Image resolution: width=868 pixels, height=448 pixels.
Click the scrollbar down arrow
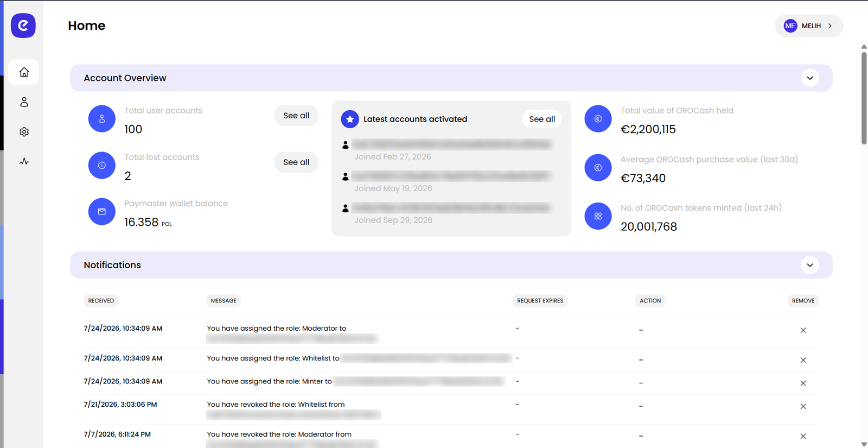864,444
